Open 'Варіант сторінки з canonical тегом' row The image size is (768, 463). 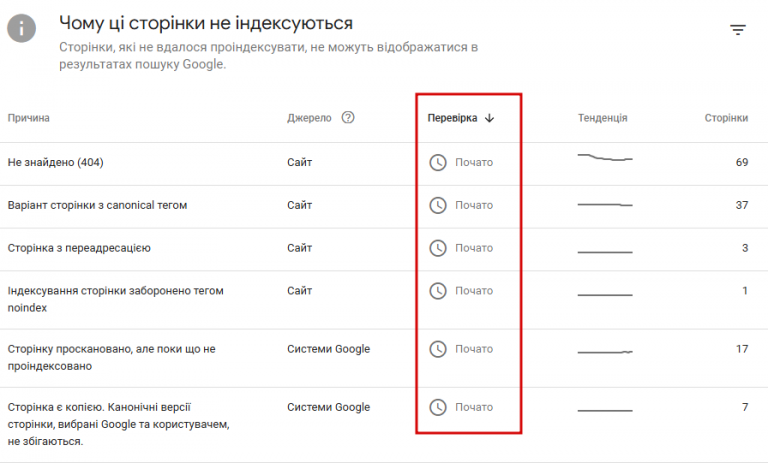(x=97, y=205)
